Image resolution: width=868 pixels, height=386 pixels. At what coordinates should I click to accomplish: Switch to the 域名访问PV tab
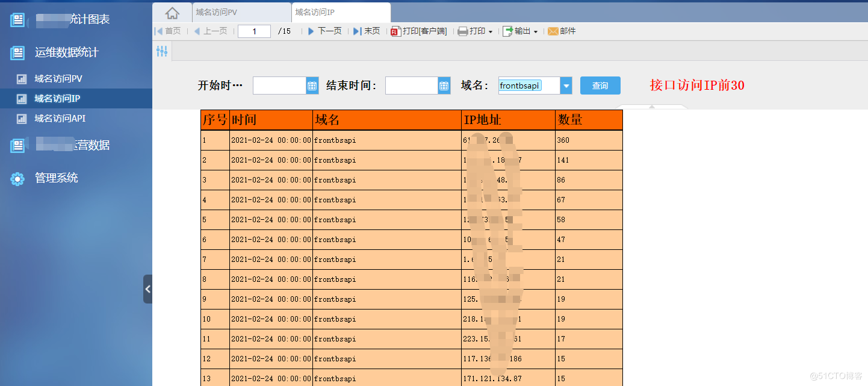[221, 11]
